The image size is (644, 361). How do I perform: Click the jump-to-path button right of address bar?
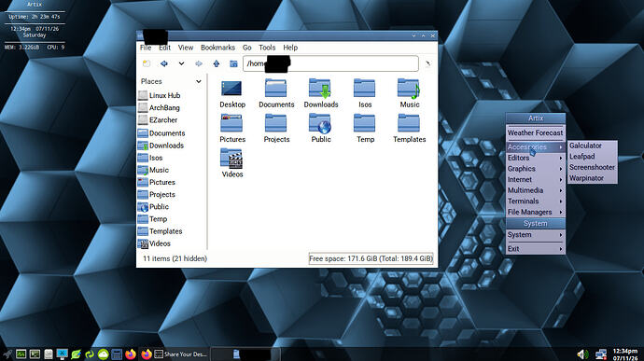[x=428, y=63]
